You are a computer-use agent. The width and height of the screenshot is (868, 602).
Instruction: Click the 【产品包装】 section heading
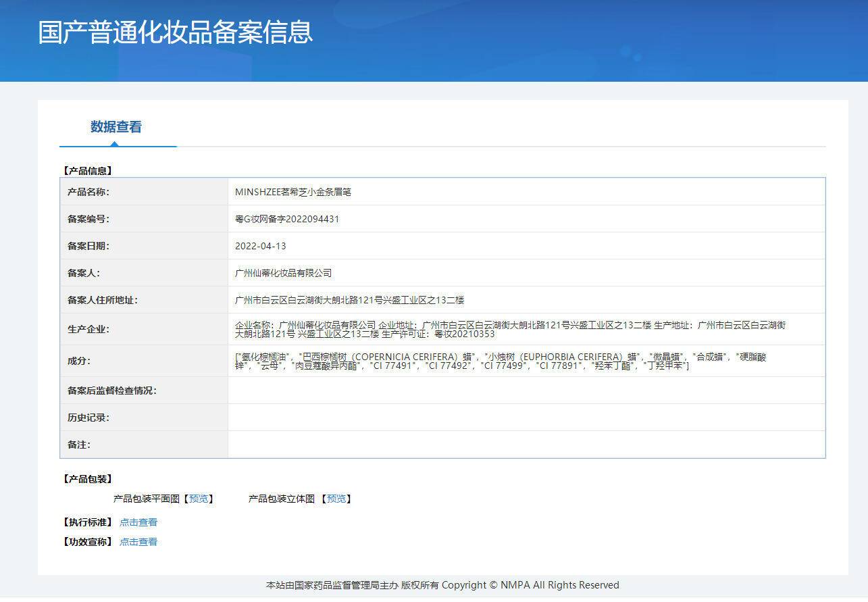point(87,479)
